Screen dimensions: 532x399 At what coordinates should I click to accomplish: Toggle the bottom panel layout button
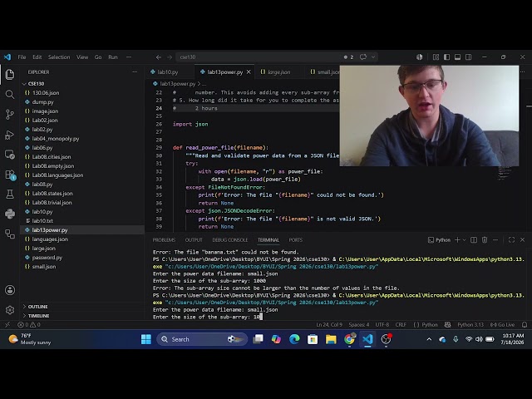pyautogui.click(x=457, y=57)
